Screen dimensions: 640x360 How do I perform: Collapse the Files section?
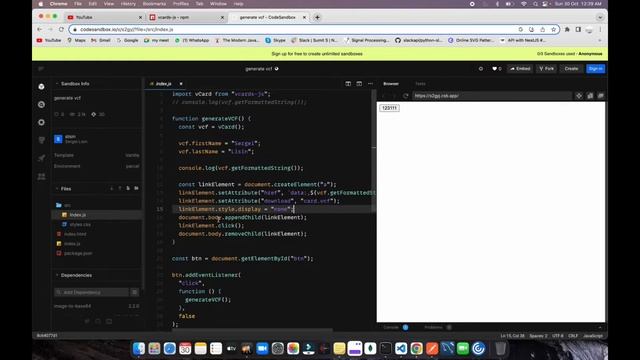[57, 189]
